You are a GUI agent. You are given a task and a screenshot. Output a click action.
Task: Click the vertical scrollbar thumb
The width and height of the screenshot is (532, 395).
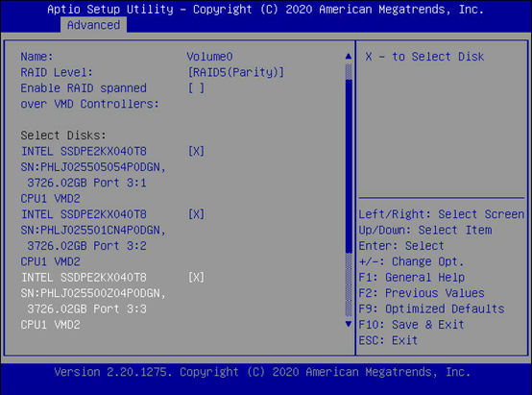(349, 166)
